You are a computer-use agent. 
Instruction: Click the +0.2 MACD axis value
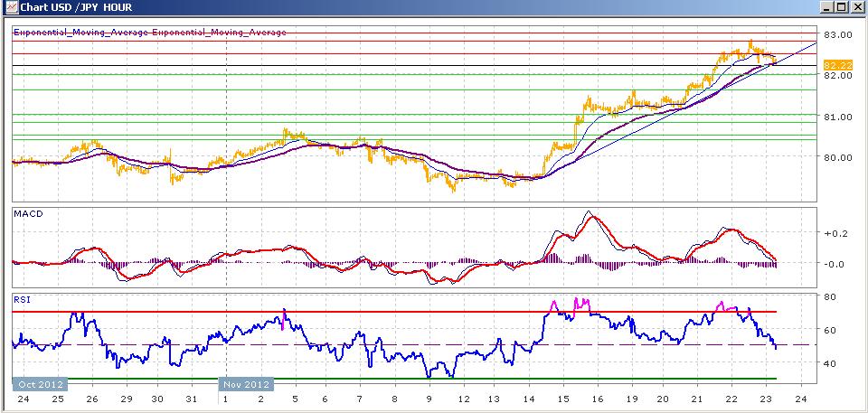[x=835, y=233]
